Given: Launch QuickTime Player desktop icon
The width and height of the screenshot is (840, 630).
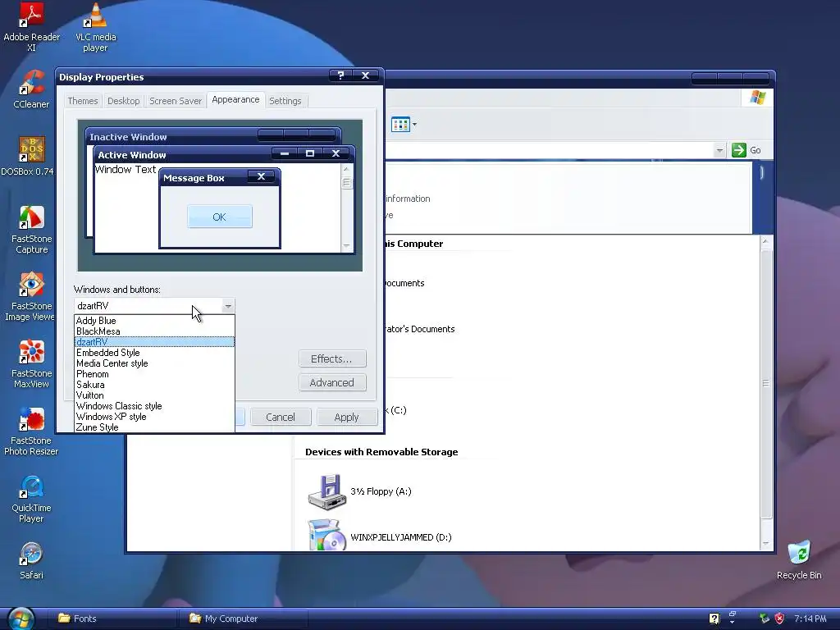Looking at the screenshot, I should tap(32, 498).
